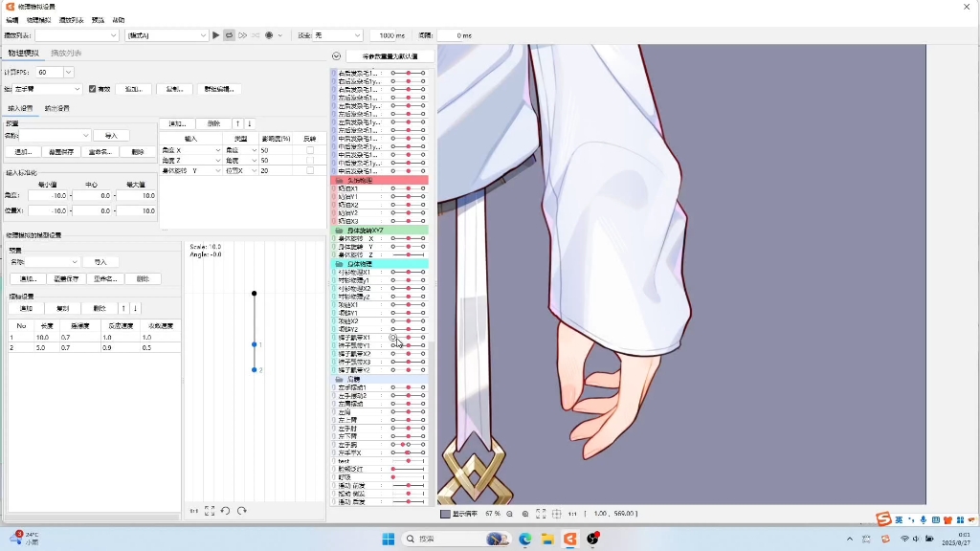
Task: Click 导入 beside the input preset name
Action: (x=111, y=136)
